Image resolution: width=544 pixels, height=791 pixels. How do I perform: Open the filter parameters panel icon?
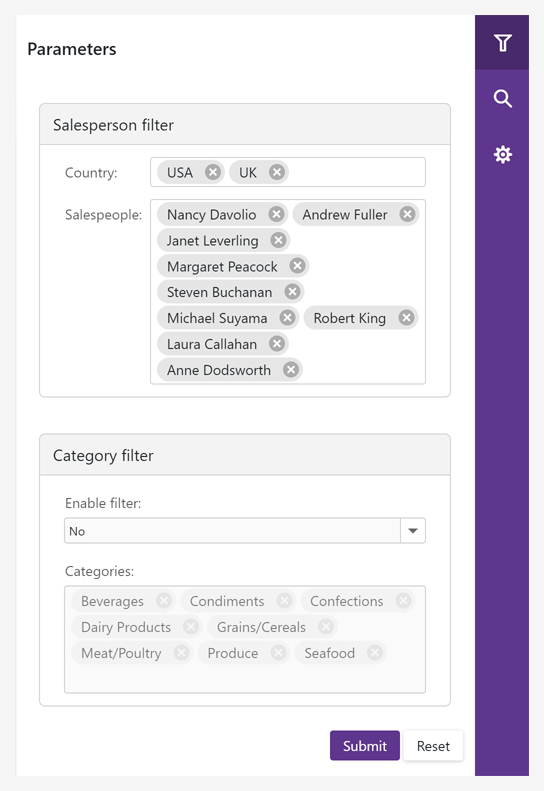502,43
